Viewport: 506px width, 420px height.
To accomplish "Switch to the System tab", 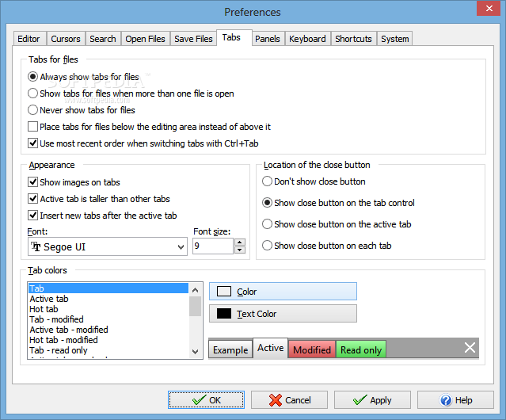I will click(x=394, y=39).
